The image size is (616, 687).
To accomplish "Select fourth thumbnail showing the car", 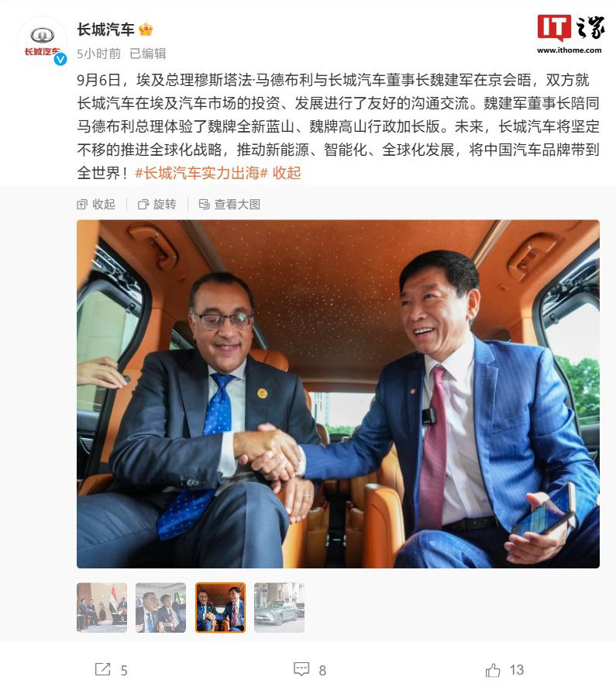I will coord(279,607).
